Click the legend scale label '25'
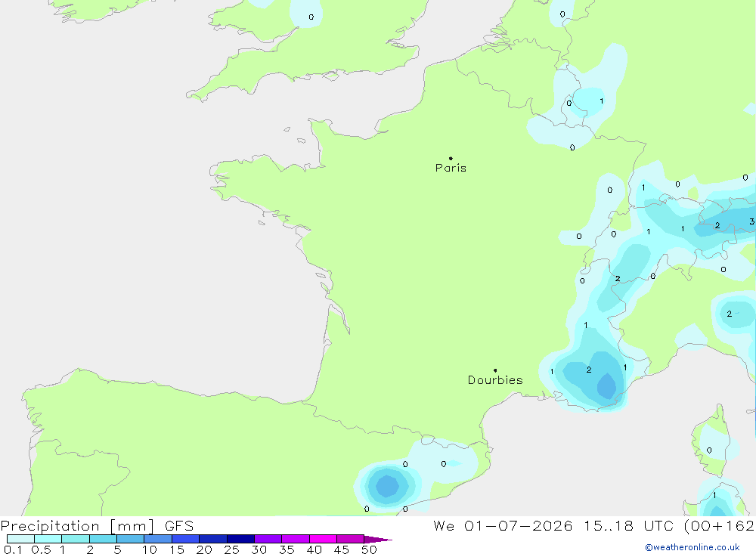 pos(232,549)
